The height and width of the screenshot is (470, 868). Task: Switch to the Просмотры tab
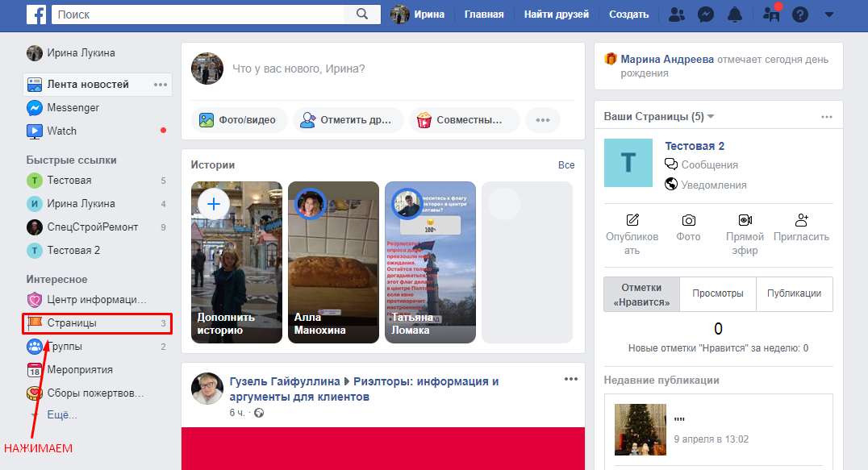pyautogui.click(x=717, y=293)
